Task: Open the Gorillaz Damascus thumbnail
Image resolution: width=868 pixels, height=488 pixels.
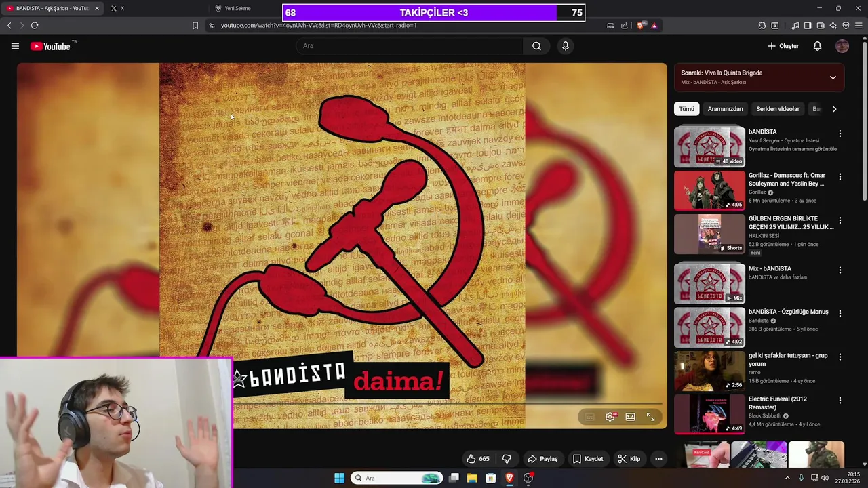Action: [709, 190]
